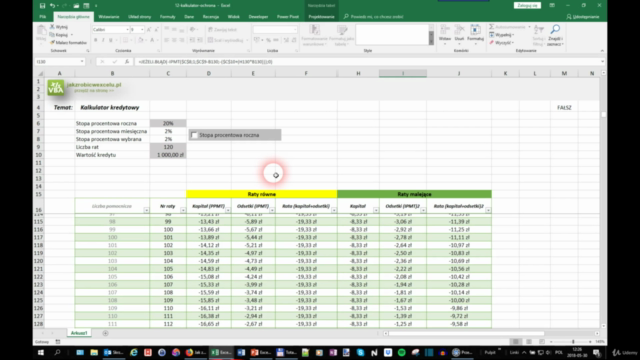Open the przejdź na stronę link
The height and width of the screenshot is (360, 640).
pyautogui.click(x=94, y=91)
